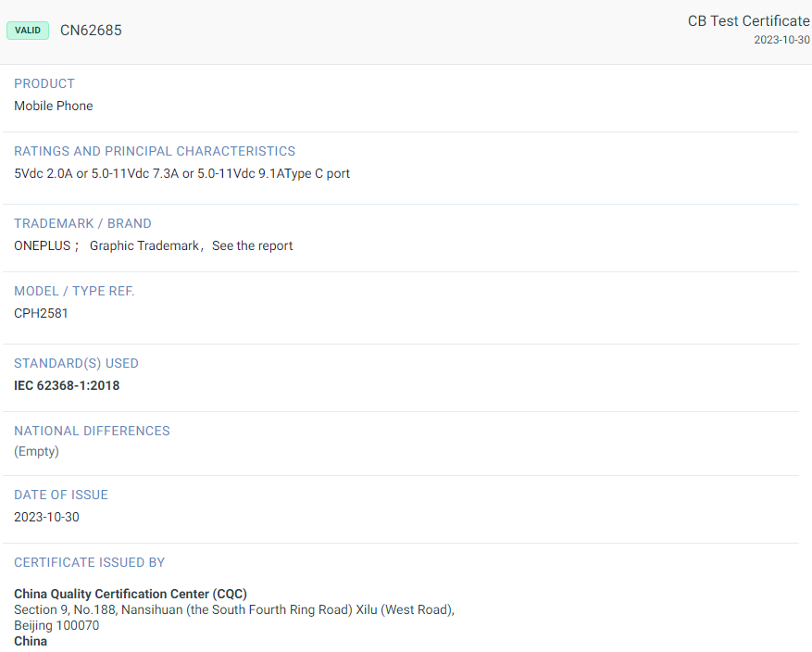Click the MODEL / TYPE REF. heading

(x=74, y=291)
